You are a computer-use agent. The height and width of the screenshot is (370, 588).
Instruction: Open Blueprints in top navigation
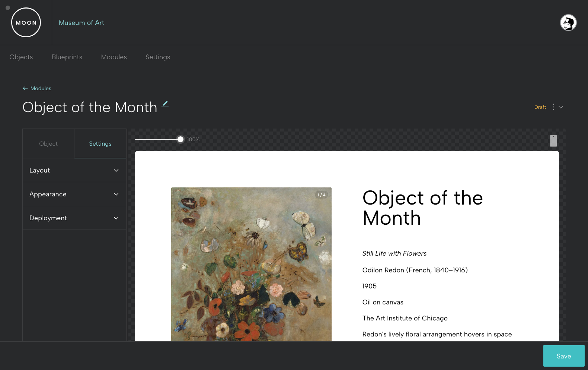(x=67, y=57)
